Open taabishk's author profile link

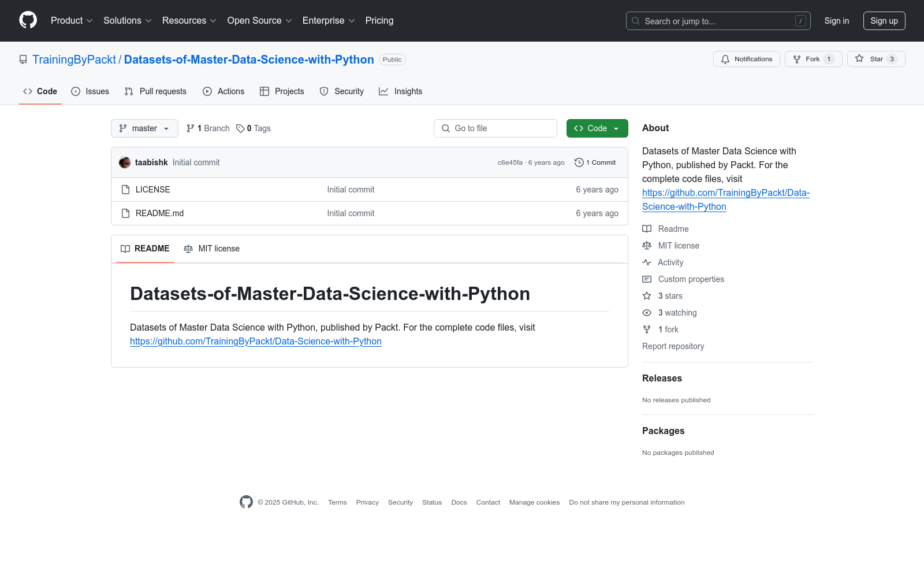151,162
